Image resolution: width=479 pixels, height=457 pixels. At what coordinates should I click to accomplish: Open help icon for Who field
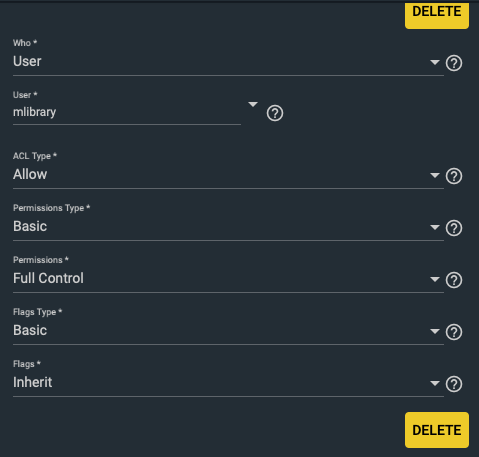point(454,63)
